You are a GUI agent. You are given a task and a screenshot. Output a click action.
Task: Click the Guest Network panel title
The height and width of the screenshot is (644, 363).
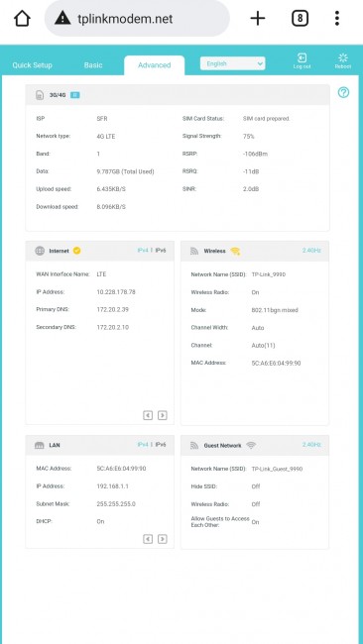tap(222, 445)
